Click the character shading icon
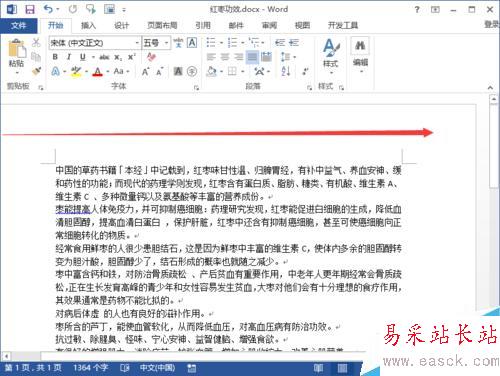Image resolution: width=500 pixels, height=376 pixels. [178, 71]
